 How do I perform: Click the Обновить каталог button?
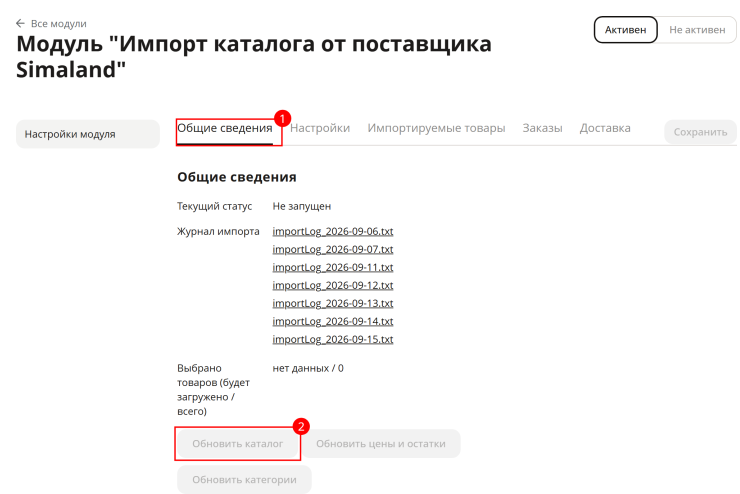coord(237,444)
